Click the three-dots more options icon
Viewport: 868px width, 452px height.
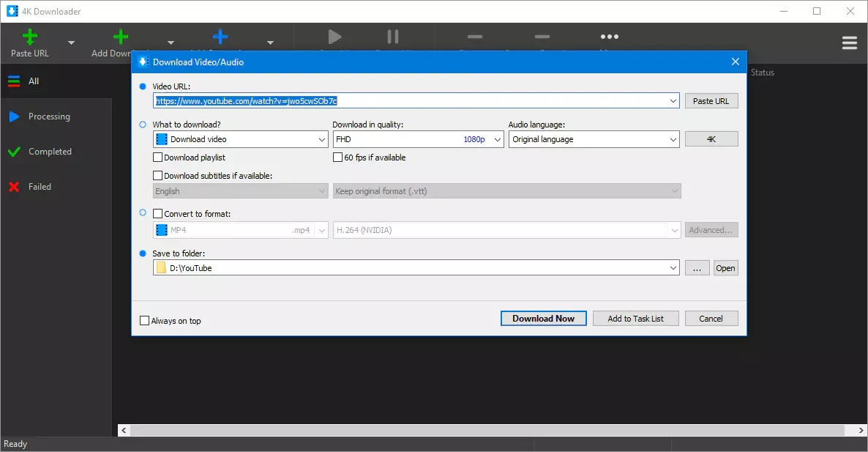pos(609,37)
